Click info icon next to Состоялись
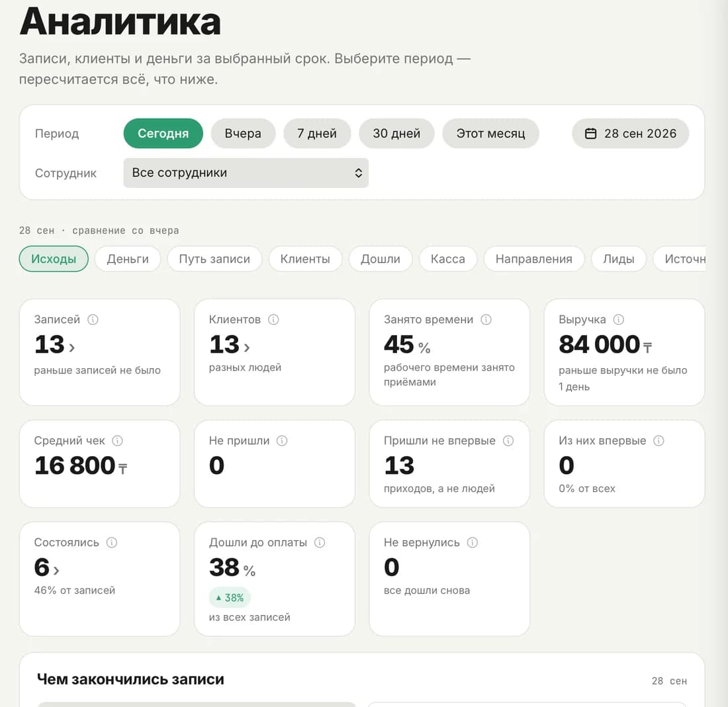The image size is (728, 707). (x=112, y=543)
